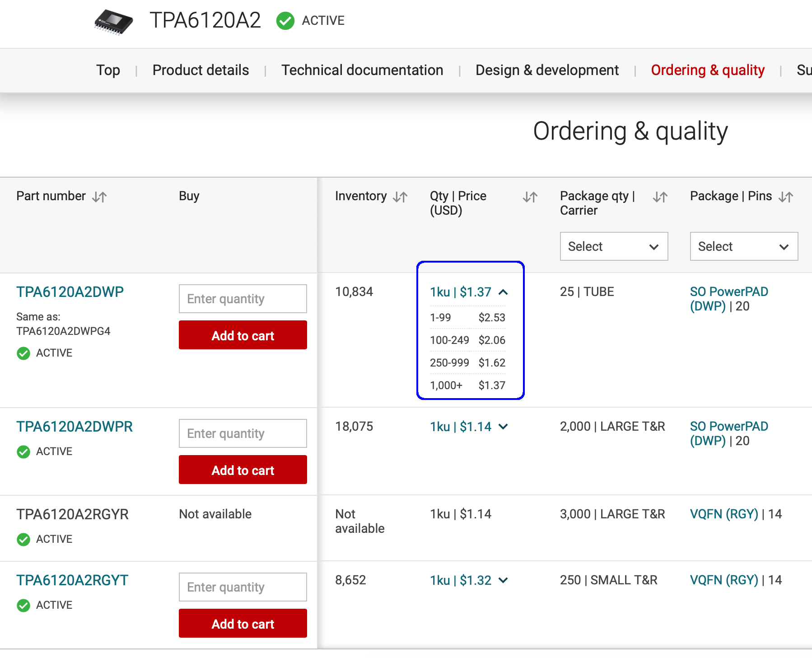Open TPA6120A2DWPR part number link

[75, 427]
